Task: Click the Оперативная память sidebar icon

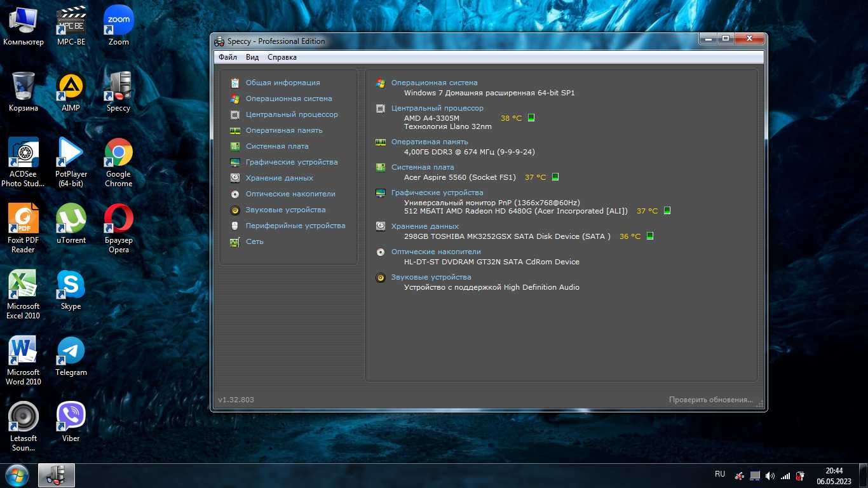Action: (235, 130)
